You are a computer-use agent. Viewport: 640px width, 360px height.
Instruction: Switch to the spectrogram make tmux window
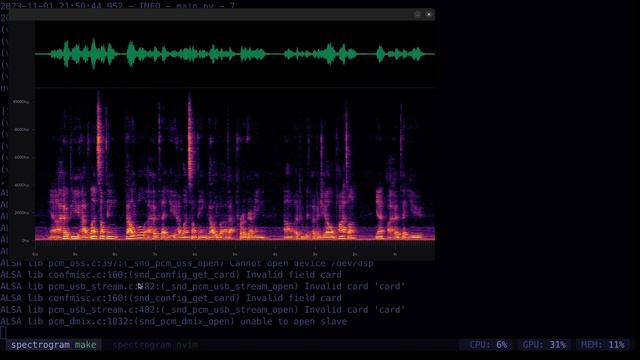coord(53,345)
